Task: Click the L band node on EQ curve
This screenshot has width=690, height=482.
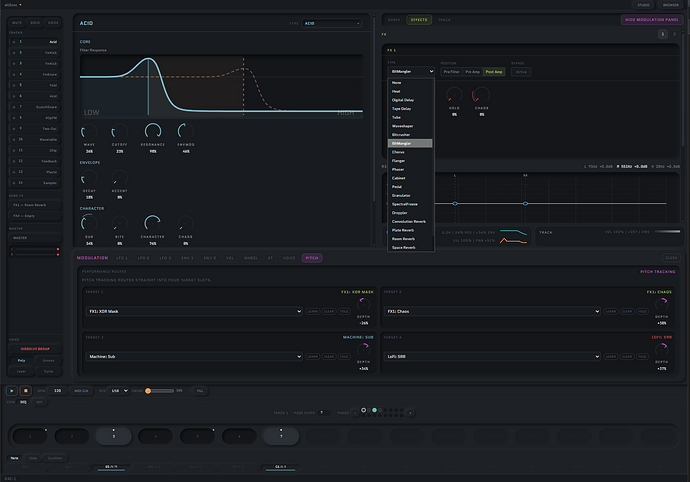Action: 455,203
